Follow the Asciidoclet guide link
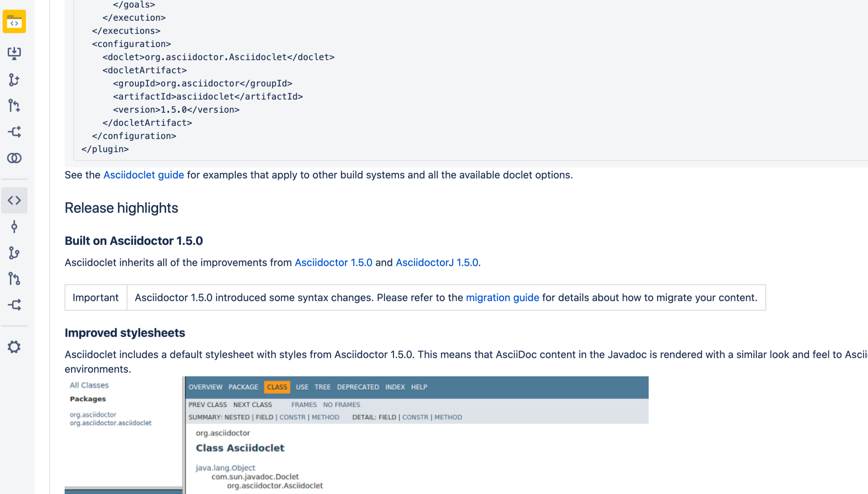The image size is (868, 494). [x=143, y=175]
